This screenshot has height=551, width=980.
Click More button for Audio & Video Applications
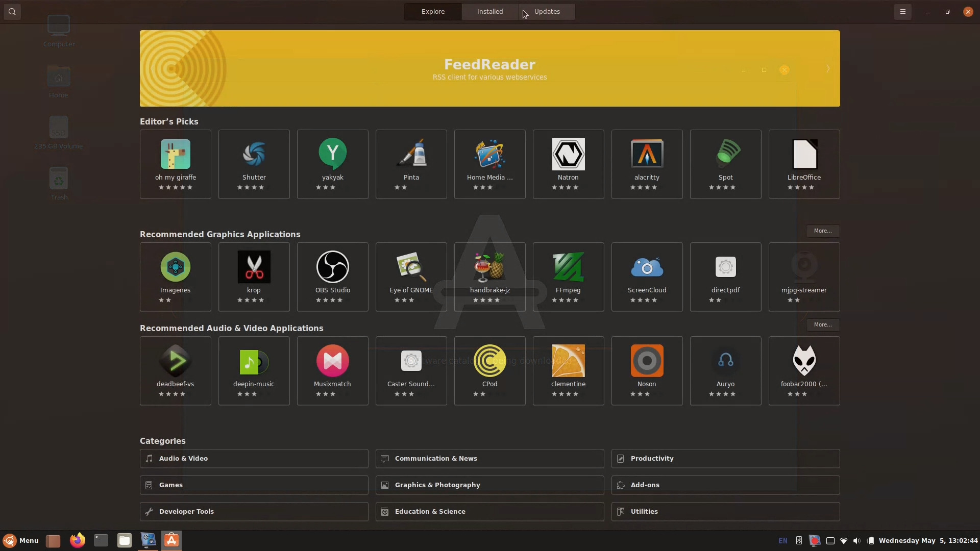(822, 324)
